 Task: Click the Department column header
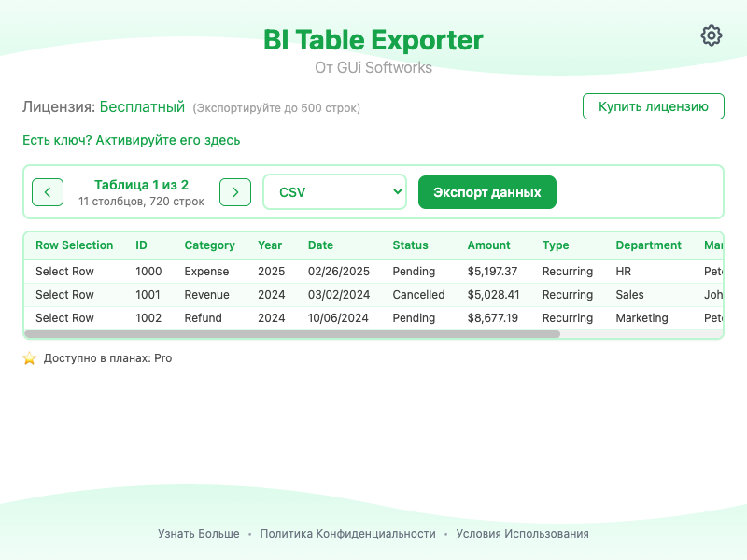648,245
